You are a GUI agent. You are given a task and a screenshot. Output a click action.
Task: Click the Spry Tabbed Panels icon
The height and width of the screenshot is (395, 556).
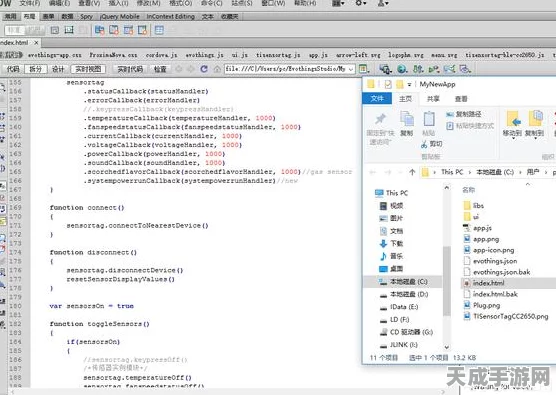click(114, 30)
